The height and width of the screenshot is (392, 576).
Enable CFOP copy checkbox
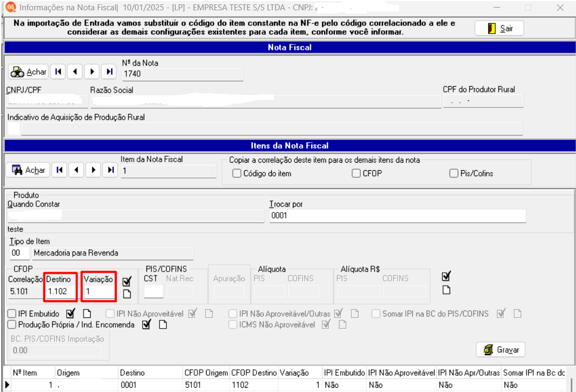pyautogui.click(x=356, y=173)
